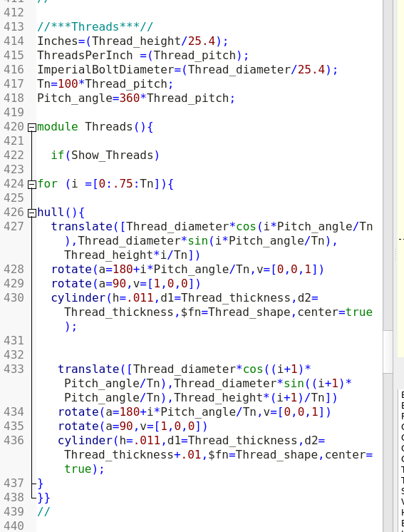Click on Pitch_angle=360*Thread_pitch; line
The width and height of the screenshot is (404, 532).
136,98
